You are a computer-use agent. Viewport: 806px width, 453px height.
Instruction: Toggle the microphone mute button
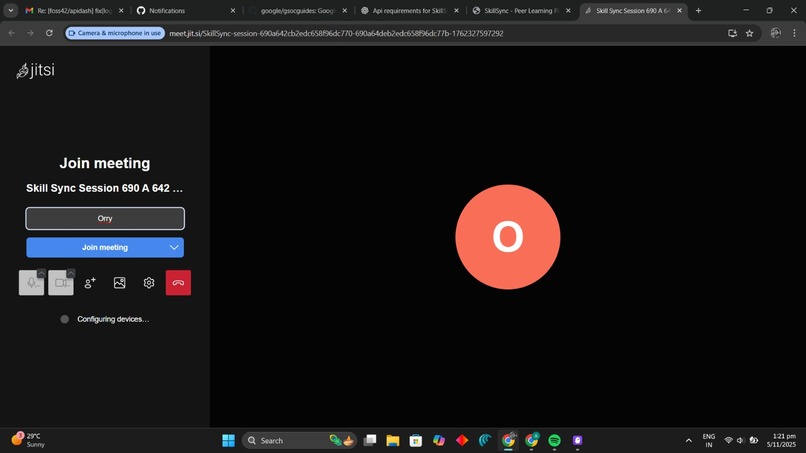tap(31, 283)
